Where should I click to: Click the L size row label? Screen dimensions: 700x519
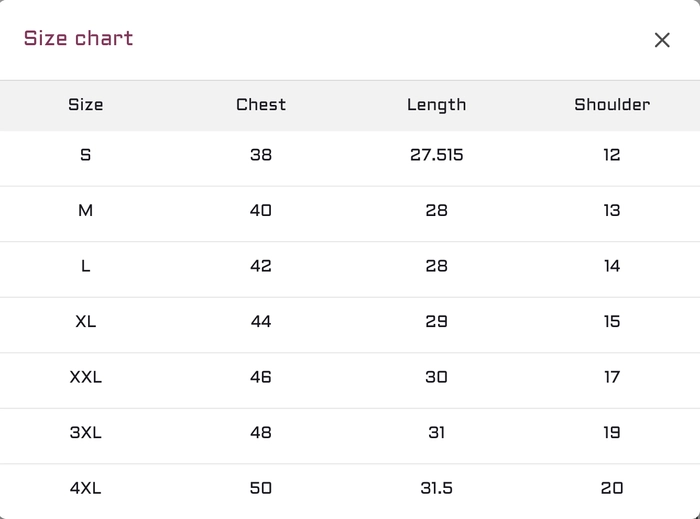point(86,266)
